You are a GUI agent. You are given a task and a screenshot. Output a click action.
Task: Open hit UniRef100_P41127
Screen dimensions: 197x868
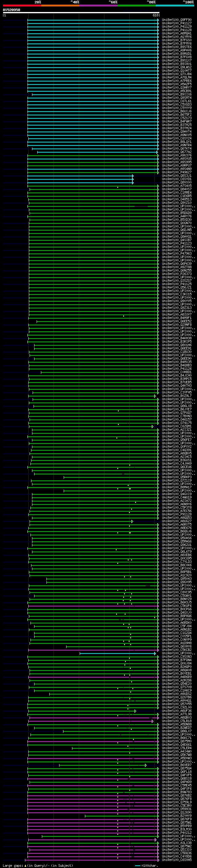177,23
